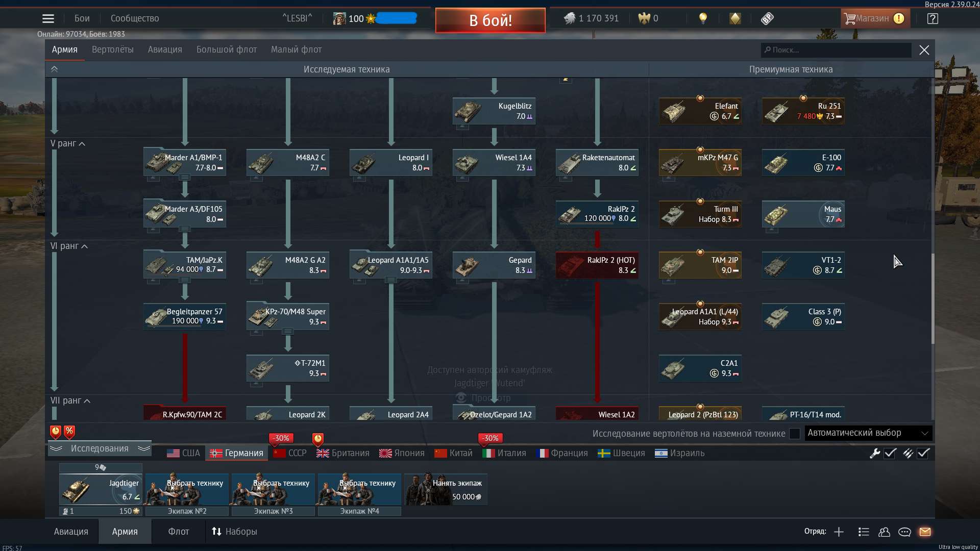Switch to the Авиация tree tab
The height and width of the screenshot is (551, 980).
point(165,50)
